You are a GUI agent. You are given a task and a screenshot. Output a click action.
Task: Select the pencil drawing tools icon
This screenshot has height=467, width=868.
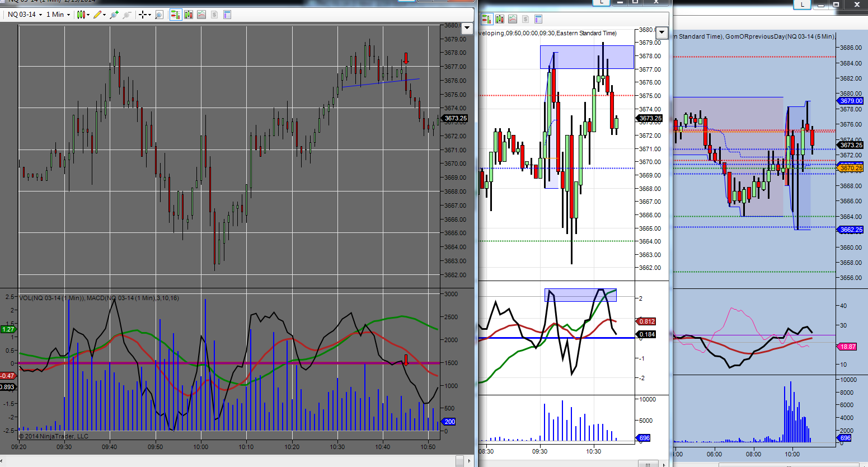coord(97,15)
